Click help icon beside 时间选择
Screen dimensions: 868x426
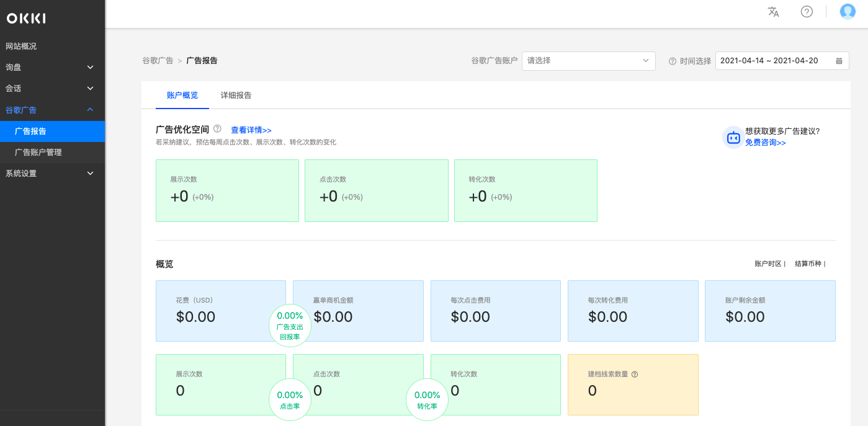[x=672, y=61]
